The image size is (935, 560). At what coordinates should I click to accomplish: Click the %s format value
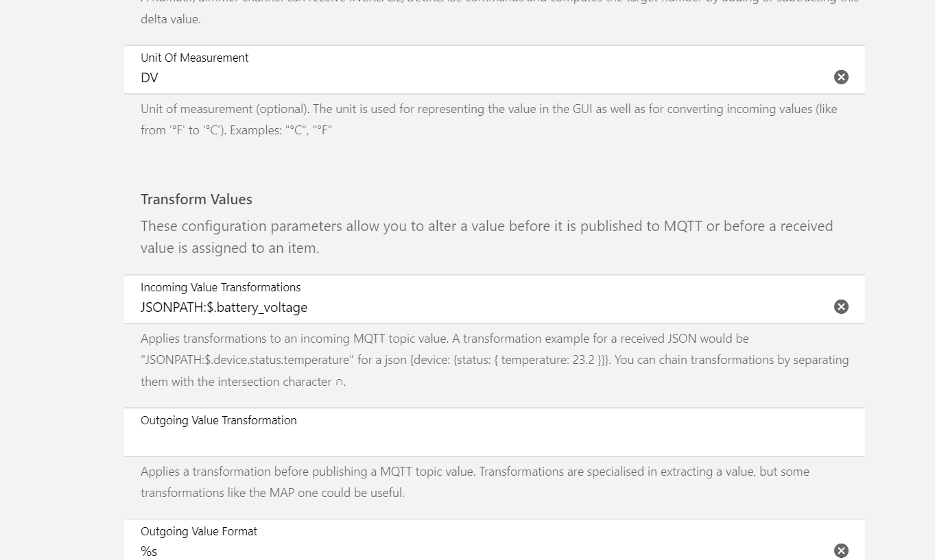pos(149,551)
